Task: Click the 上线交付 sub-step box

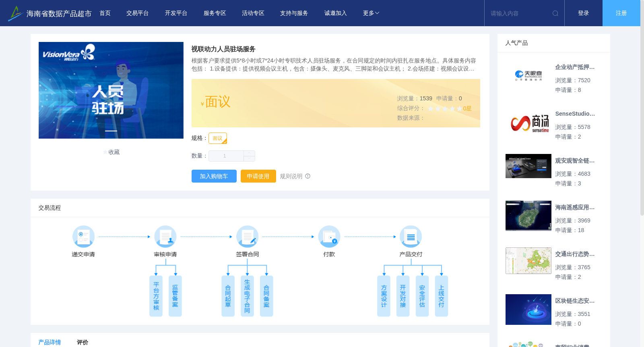Action: (x=442, y=296)
